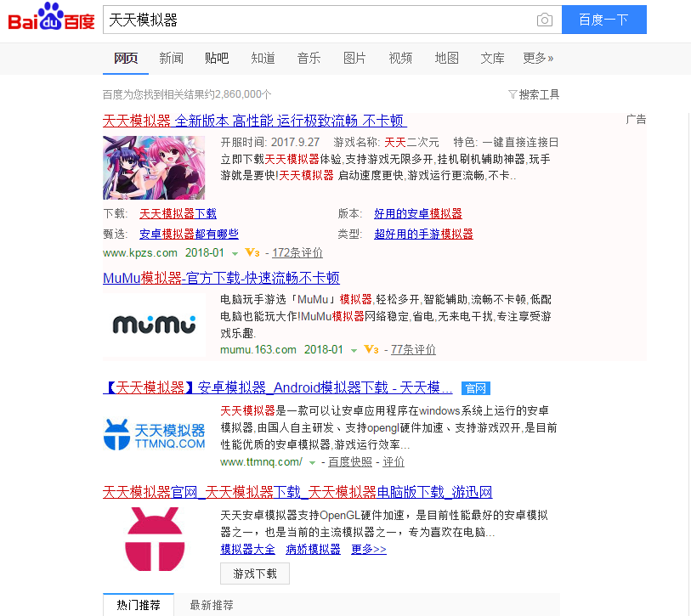Click the V3 badge beside mumu.163.com

[371, 350]
